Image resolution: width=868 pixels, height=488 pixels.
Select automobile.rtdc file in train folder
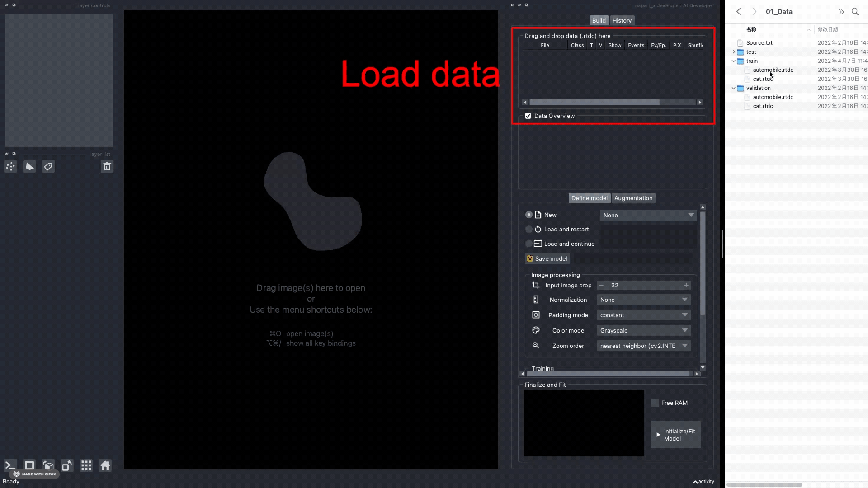pos(773,70)
